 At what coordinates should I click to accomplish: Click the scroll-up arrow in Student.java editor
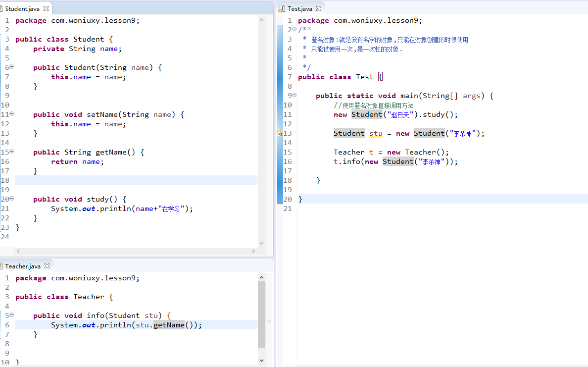[261, 20]
